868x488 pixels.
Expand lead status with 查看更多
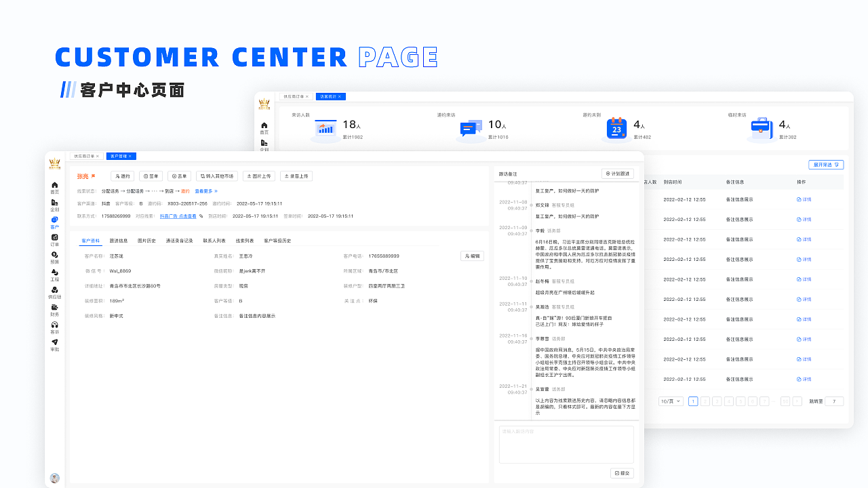coord(206,191)
